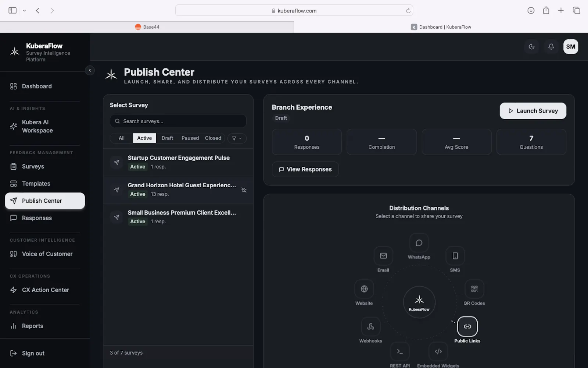This screenshot has width=588, height=368.
Task: Click the 7 Questions stat card
Action: coord(531,142)
